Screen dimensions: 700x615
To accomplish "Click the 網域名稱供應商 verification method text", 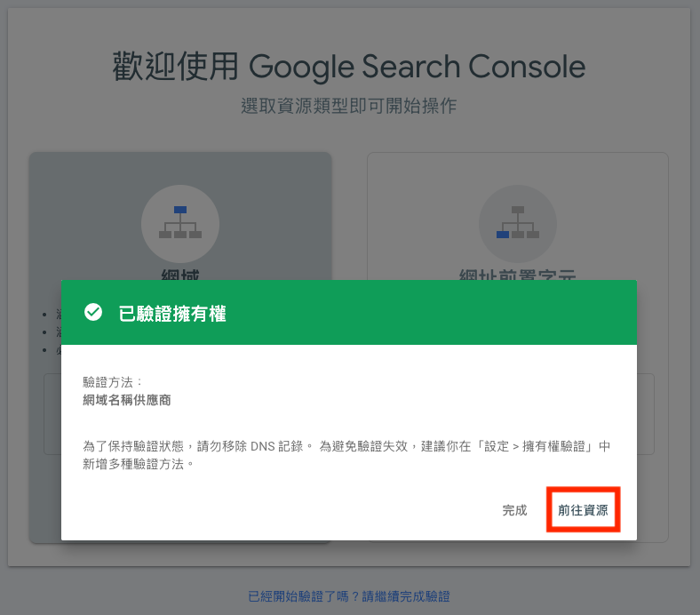I will [127, 400].
